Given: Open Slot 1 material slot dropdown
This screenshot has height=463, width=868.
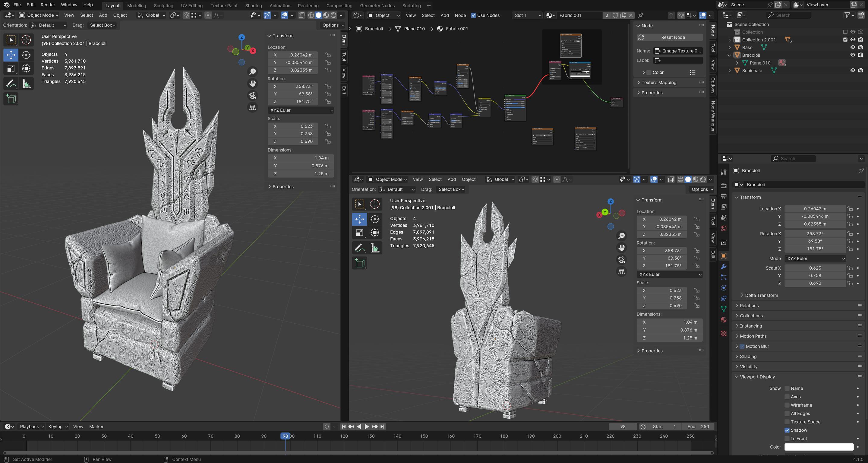Looking at the screenshot, I should point(527,15).
